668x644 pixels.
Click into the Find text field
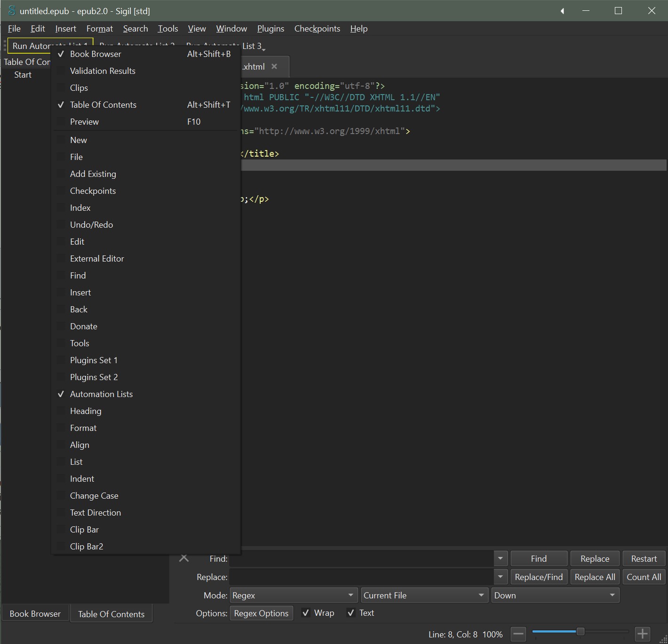(x=361, y=558)
